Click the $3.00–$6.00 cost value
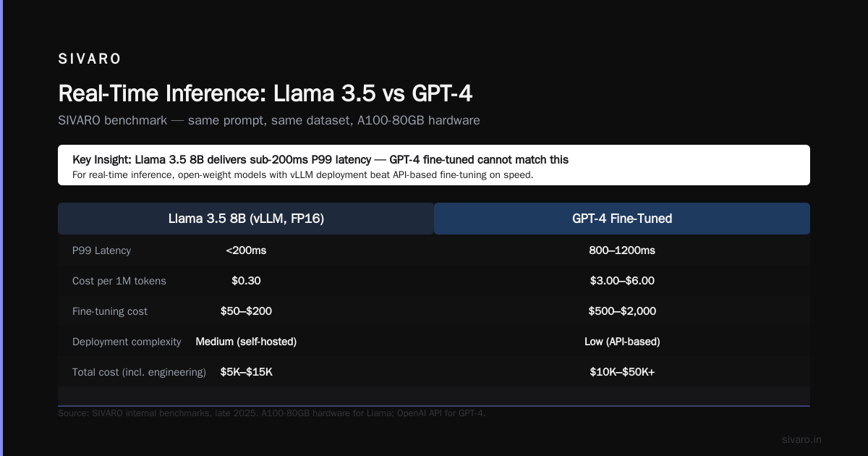Image resolution: width=868 pixels, height=456 pixels. pos(622,281)
